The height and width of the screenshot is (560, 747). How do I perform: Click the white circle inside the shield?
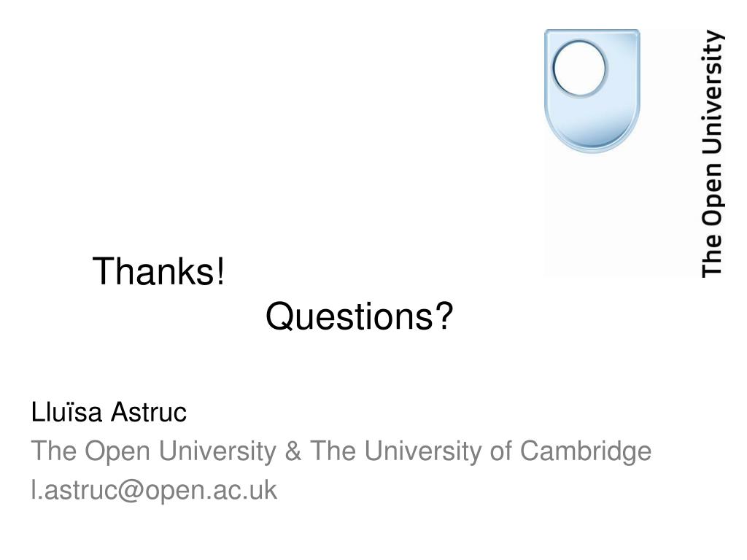579,68
